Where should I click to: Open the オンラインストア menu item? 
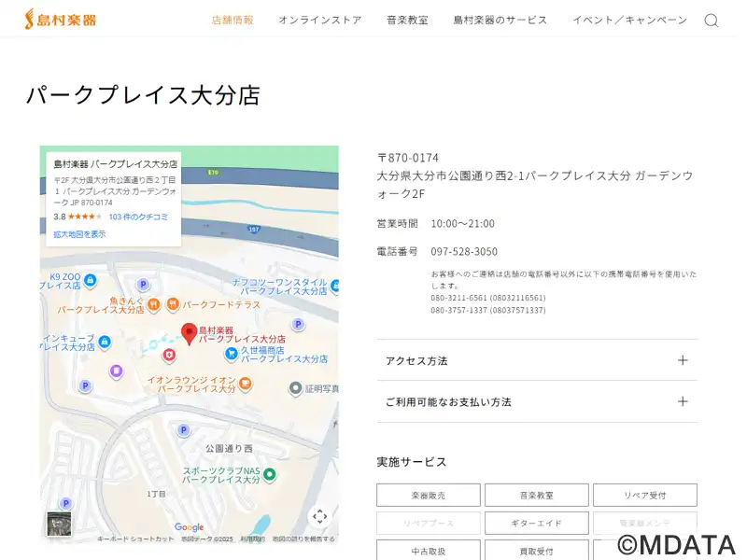319,21
